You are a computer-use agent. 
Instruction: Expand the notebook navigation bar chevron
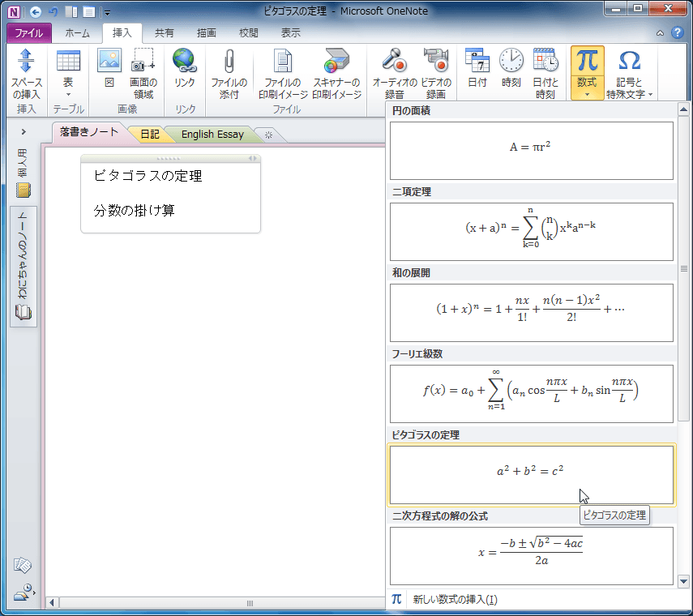[x=24, y=131]
